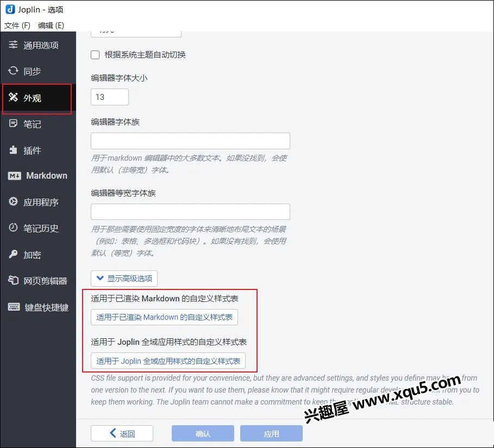
Task: Click the Markdown M↓ icon
Action: click(x=15, y=176)
